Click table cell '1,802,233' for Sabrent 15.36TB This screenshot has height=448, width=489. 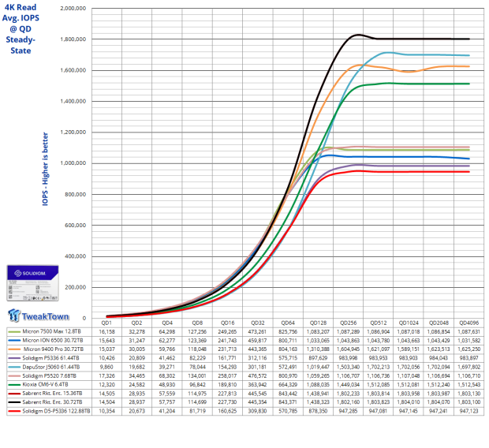coord(348,394)
